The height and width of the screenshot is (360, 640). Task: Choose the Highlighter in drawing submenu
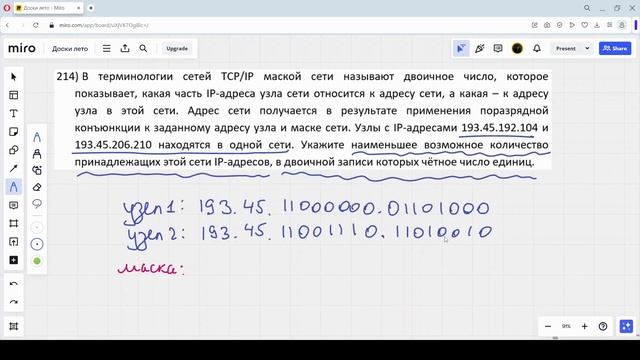click(x=37, y=154)
